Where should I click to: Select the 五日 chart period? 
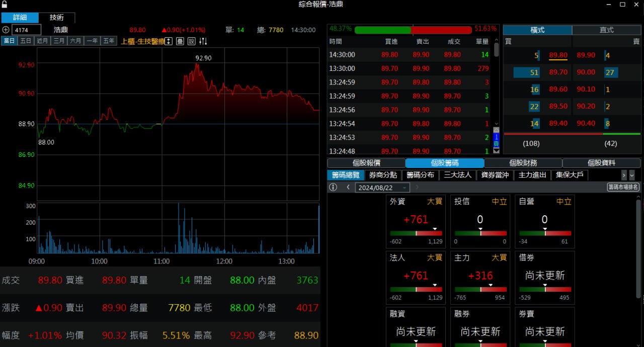[x=26, y=41]
